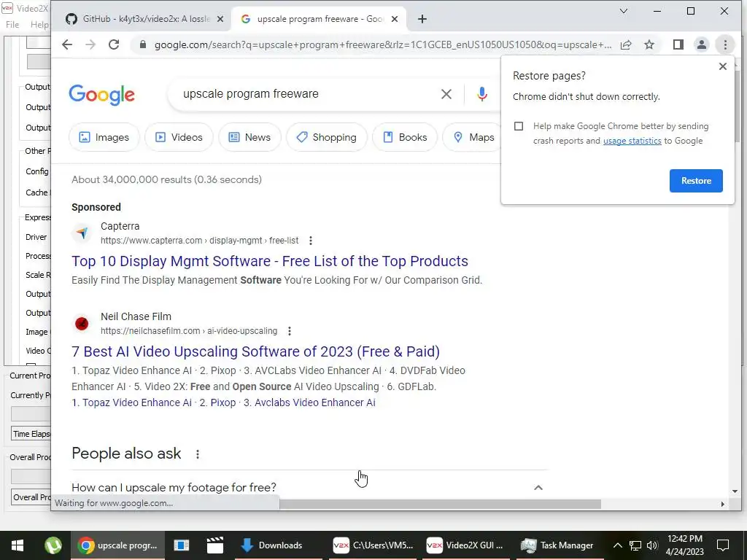Screen dimensions: 747x560
Task: Open the Neil Chase Film site favicon
Action: coord(82,324)
